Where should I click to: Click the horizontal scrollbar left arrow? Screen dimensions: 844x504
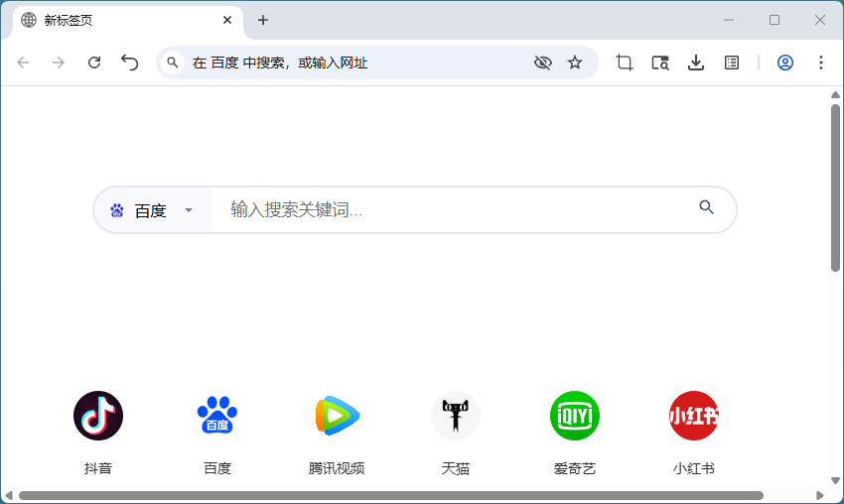[x=9, y=495]
